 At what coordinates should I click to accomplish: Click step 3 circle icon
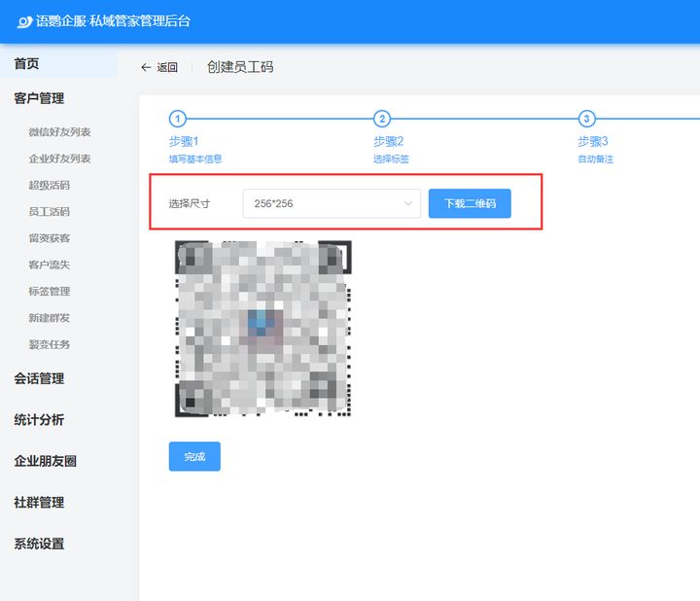(586, 119)
